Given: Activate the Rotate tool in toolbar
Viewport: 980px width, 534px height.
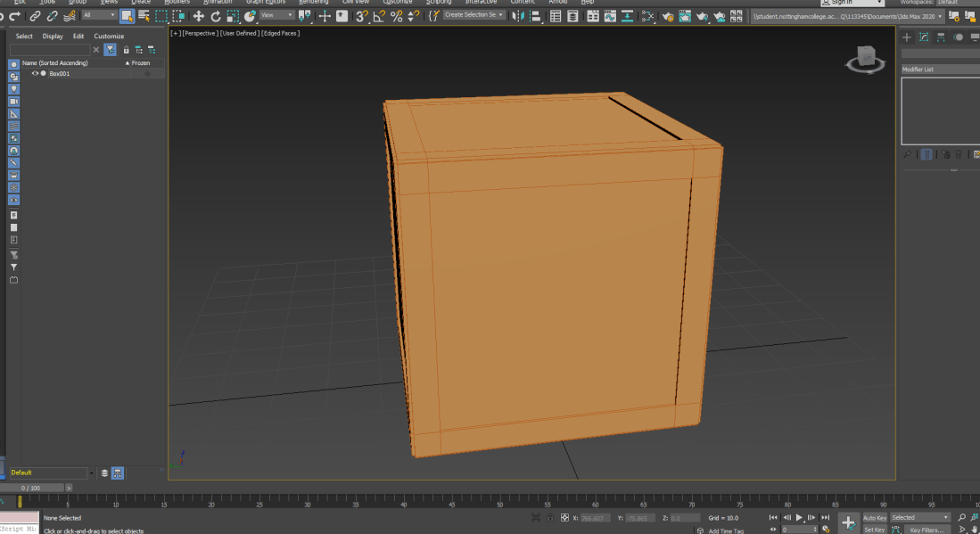Looking at the screenshot, I should point(215,16).
